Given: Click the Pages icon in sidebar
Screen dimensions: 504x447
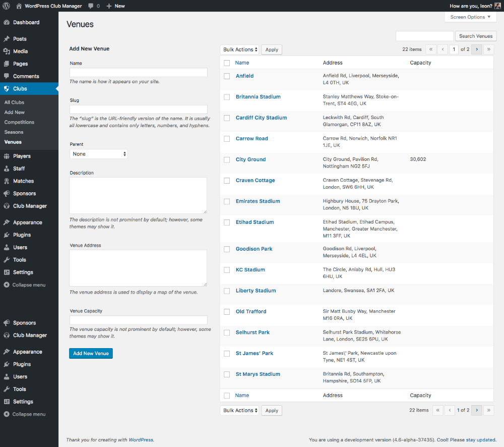Looking at the screenshot, I should coord(7,64).
